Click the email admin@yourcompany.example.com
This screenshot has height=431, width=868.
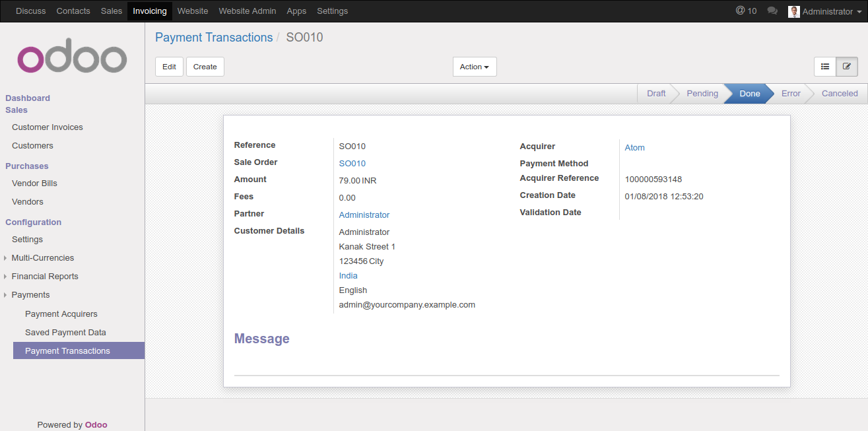pyautogui.click(x=407, y=305)
